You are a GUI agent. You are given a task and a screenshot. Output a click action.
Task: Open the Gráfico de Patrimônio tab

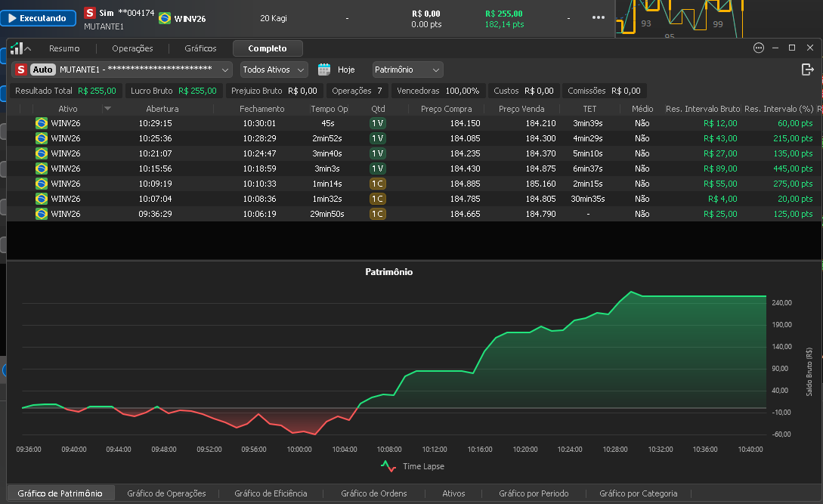pos(60,493)
